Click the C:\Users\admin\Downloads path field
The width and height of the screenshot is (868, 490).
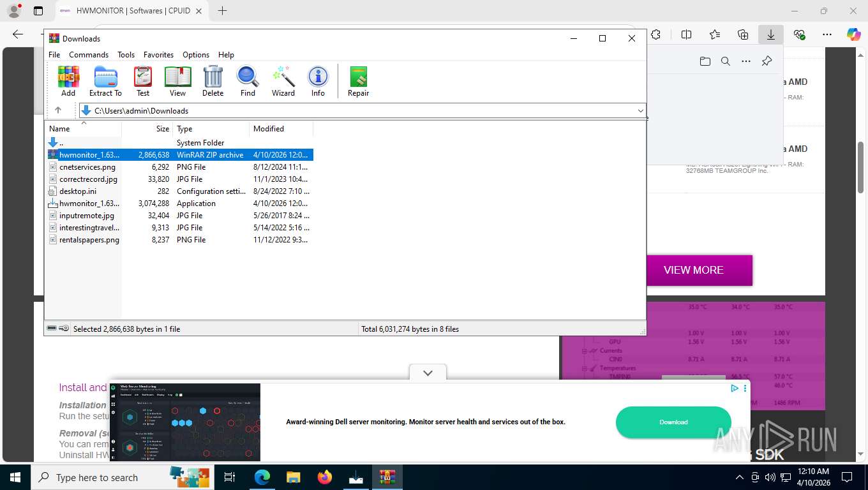362,110
